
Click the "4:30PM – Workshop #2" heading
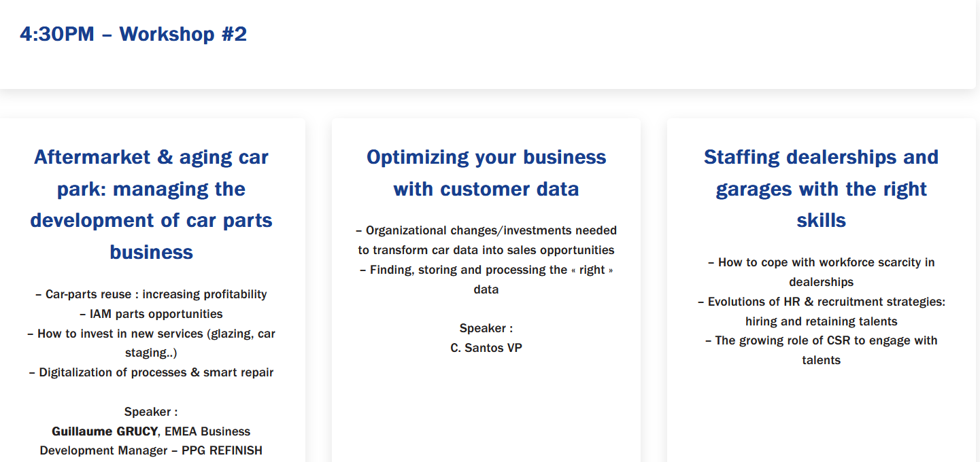coord(133,34)
